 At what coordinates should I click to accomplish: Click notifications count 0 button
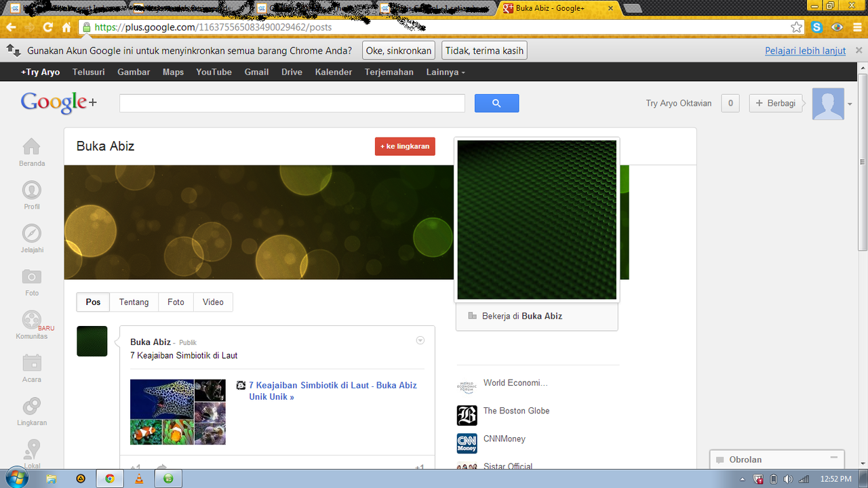click(730, 103)
